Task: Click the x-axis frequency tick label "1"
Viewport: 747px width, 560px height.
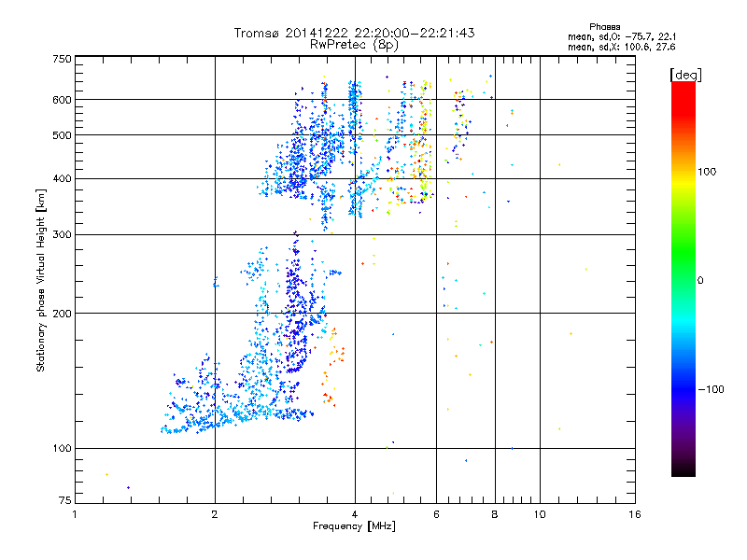Action: tap(75, 514)
